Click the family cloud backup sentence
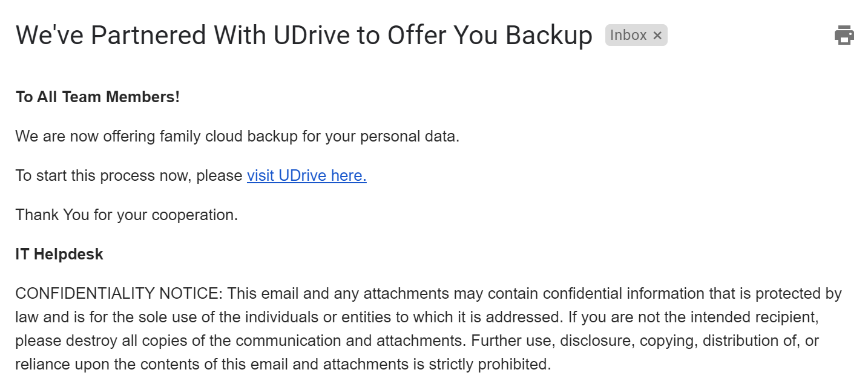 (237, 136)
